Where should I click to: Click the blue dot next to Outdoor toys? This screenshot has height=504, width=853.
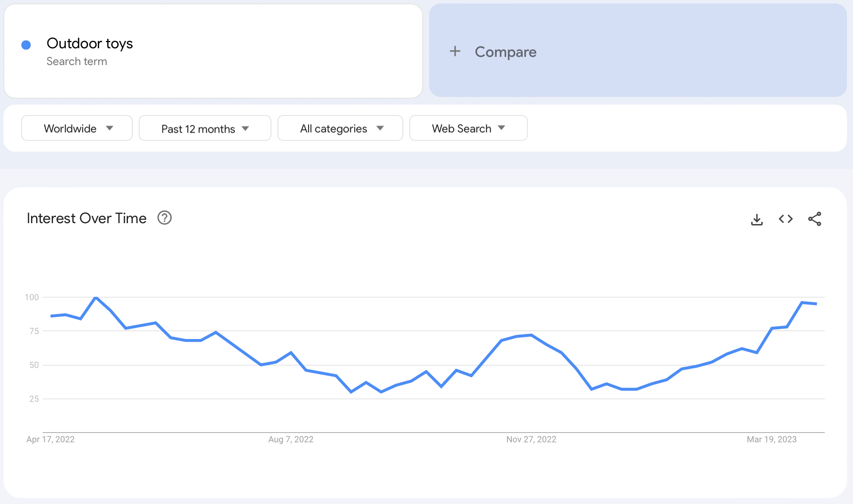[26, 45]
